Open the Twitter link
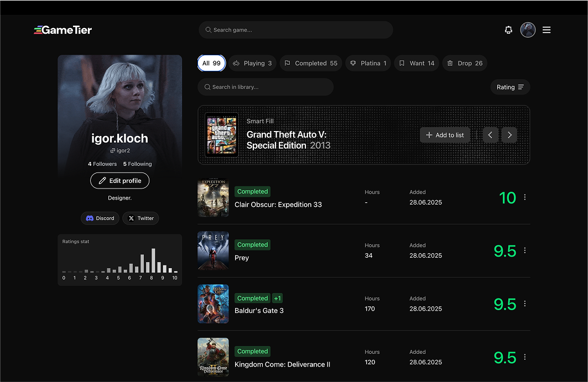Screen dimensions: 588x382 click(141, 218)
